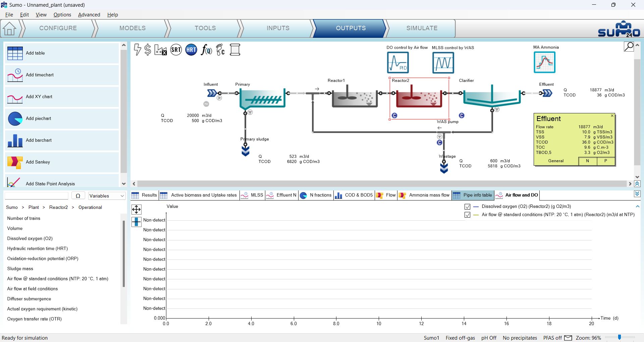Open the Home icon tab

9,28
